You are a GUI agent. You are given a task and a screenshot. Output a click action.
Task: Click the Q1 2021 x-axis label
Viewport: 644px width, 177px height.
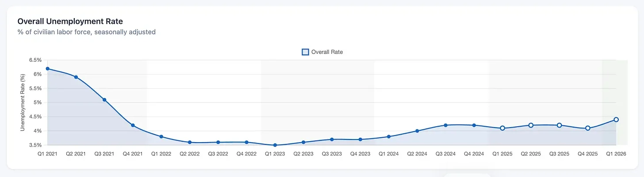tap(47, 154)
